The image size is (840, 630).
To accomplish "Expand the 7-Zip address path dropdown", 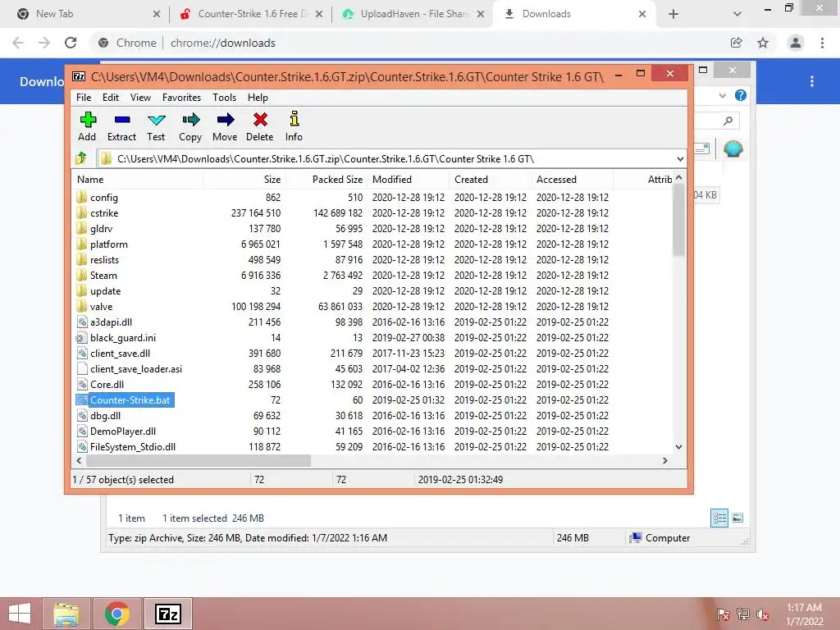I will click(x=680, y=159).
